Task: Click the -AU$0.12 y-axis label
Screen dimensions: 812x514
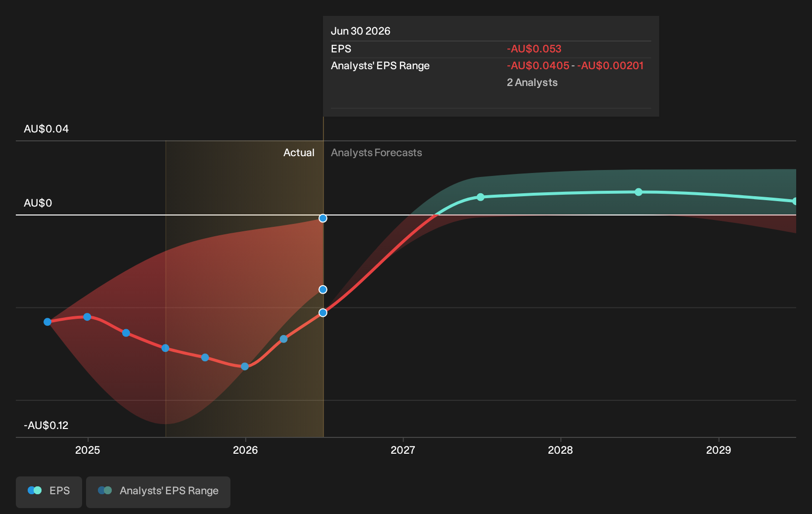Action: tap(46, 426)
